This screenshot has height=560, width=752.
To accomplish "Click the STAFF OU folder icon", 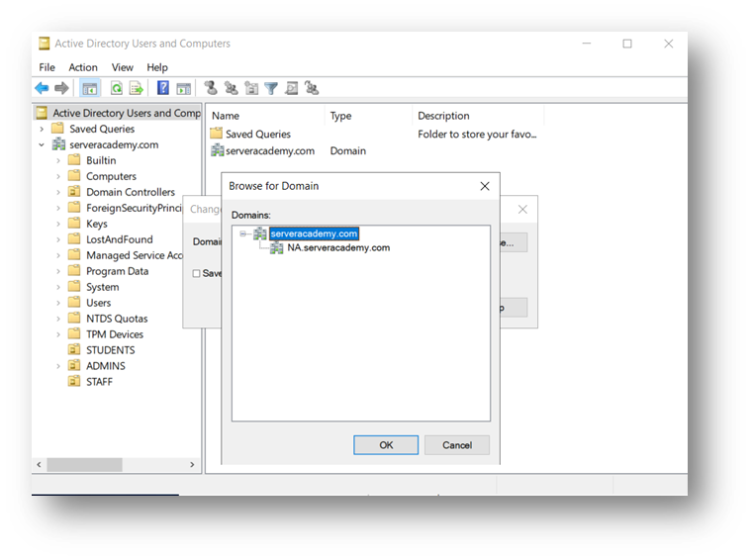I will click(x=74, y=381).
